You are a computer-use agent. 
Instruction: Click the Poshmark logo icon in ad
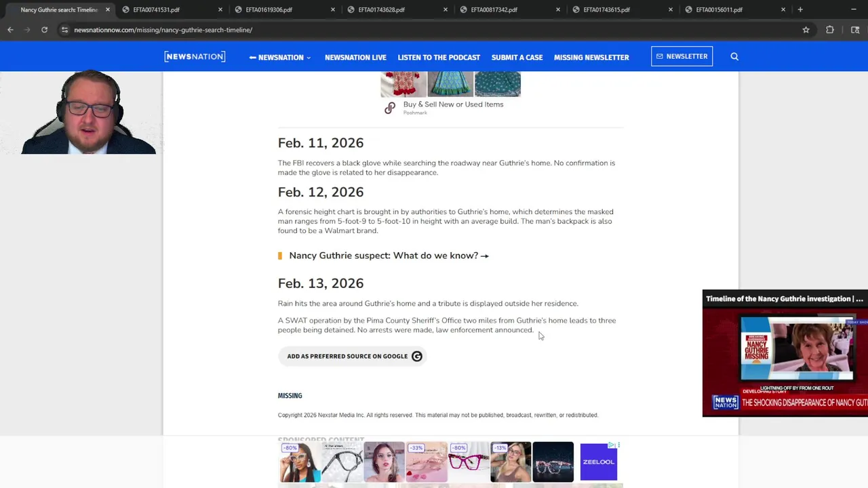coord(389,108)
